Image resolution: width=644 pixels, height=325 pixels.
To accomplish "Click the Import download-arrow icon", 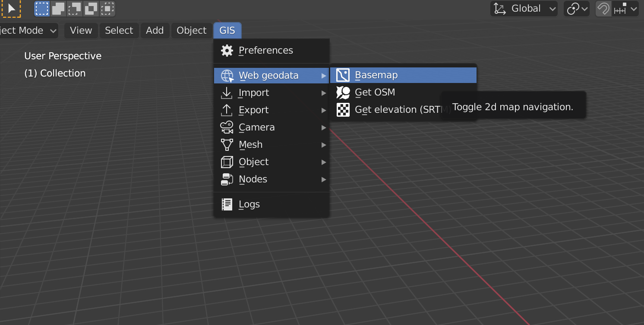I will (227, 93).
